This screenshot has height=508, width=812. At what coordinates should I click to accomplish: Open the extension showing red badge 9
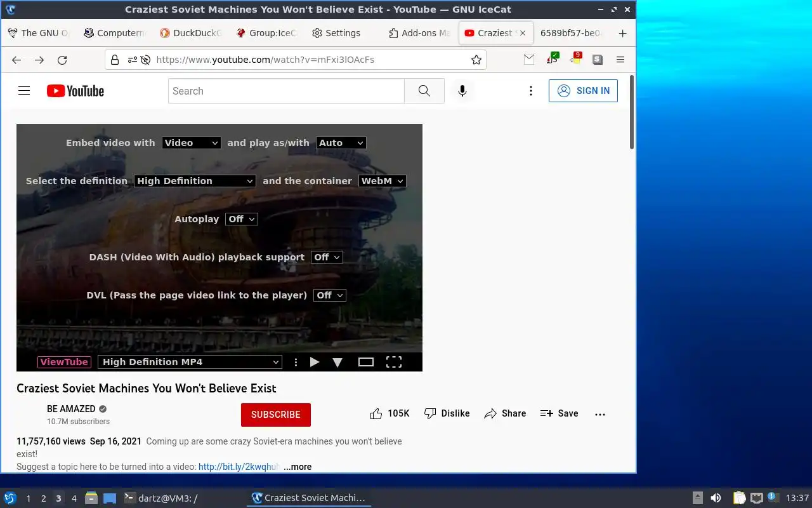(x=575, y=58)
